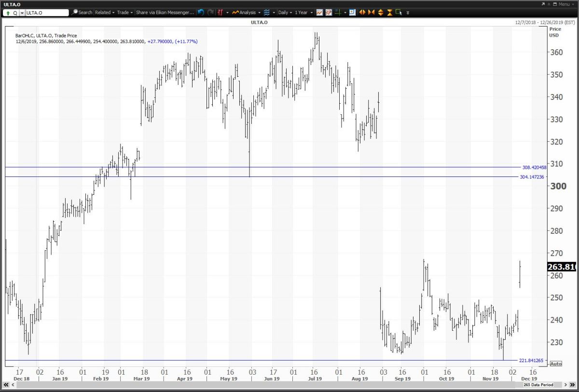Click the 263.81 current price tag
Viewport: 579px width, 392px height.
(x=562, y=267)
